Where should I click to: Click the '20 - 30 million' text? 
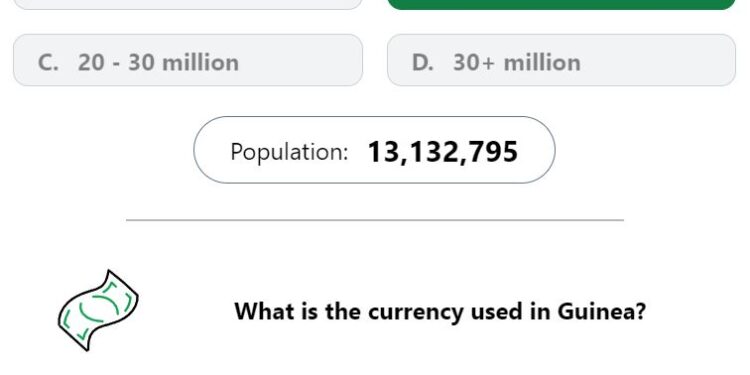(158, 63)
